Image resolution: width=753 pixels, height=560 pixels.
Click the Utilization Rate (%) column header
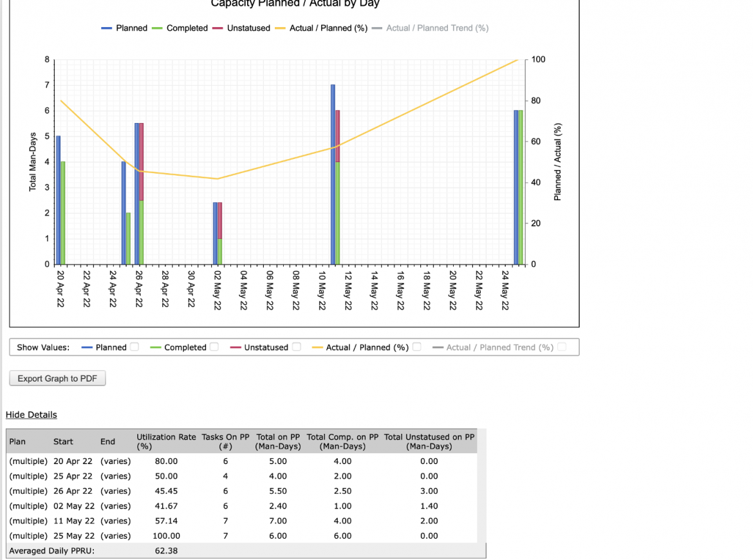tap(166, 442)
